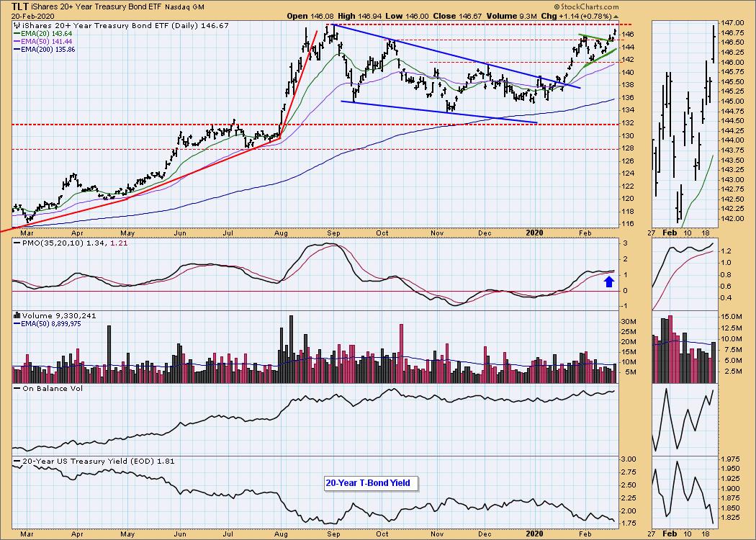The width and height of the screenshot is (756, 540).
Task: Click the 15.0M level in the zoom volume panel
Action: point(732,316)
